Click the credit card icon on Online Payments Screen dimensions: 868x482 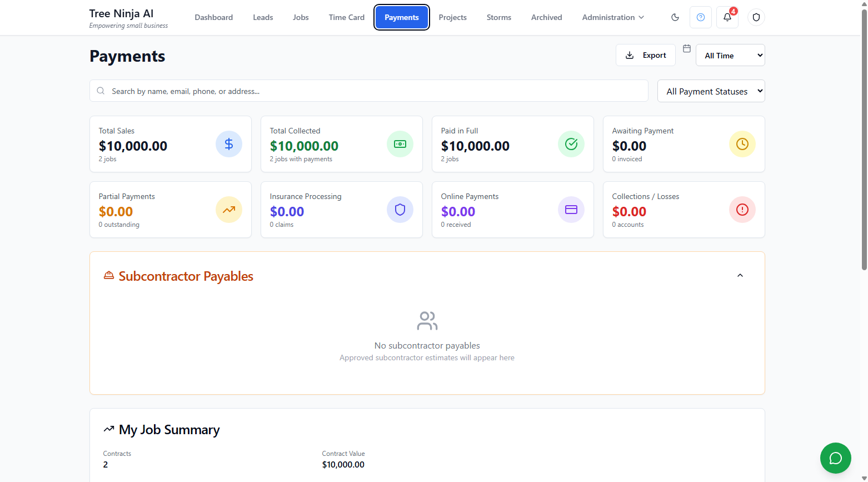click(x=571, y=210)
